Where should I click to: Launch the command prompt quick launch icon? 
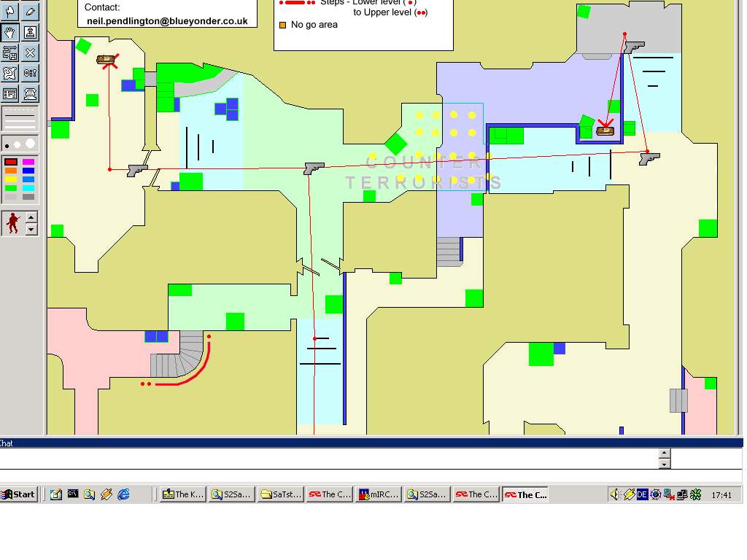[x=72, y=494]
